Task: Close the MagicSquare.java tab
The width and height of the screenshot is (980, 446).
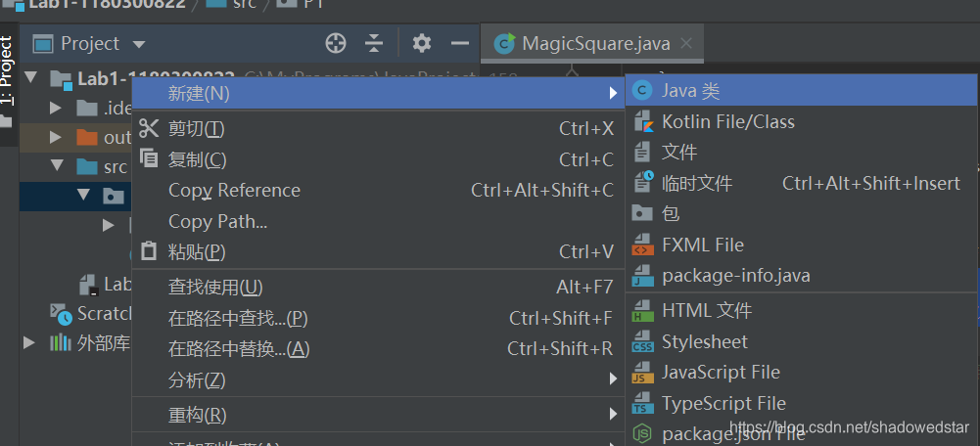Action: [x=686, y=43]
